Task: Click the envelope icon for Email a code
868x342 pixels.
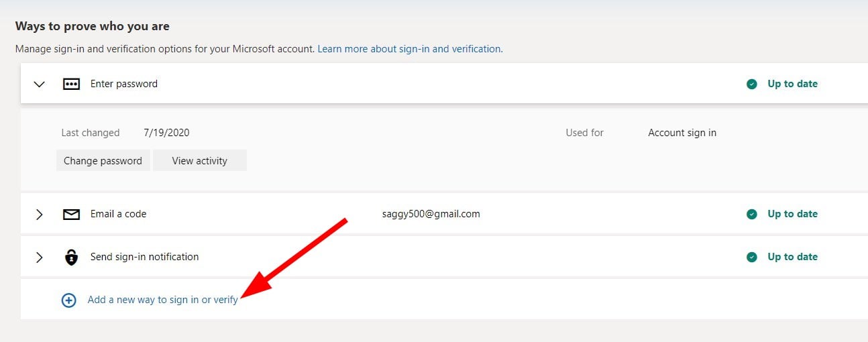Action: pos(71,215)
